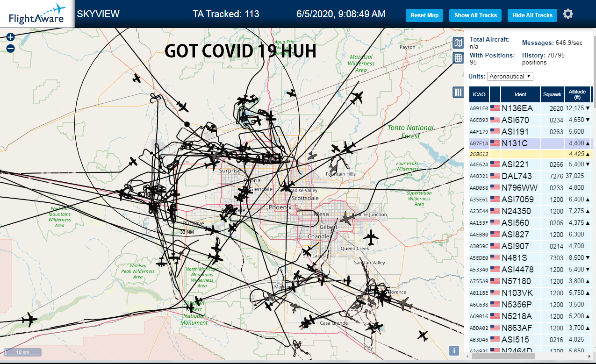Sort table by Altitude (ft) column header
The width and height of the screenshot is (596, 364).
tap(577, 94)
